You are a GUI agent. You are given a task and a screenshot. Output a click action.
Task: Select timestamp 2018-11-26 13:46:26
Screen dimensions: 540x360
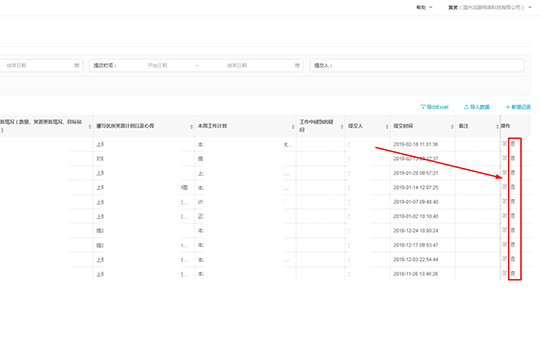point(416,274)
